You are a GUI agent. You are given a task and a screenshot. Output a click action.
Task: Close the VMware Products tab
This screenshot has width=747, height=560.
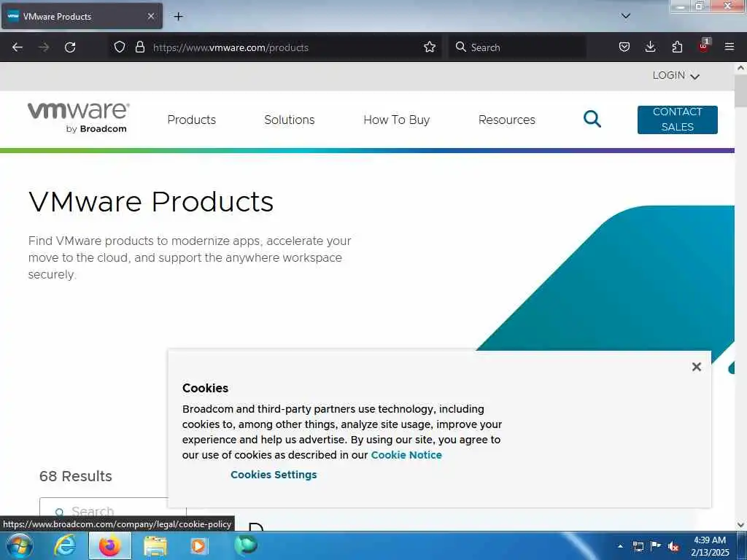coord(150,16)
